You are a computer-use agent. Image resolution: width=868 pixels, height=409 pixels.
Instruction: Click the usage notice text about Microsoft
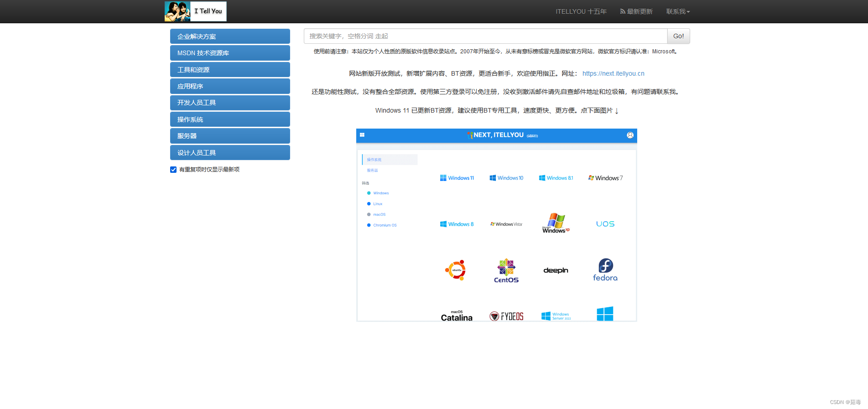pos(497,52)
